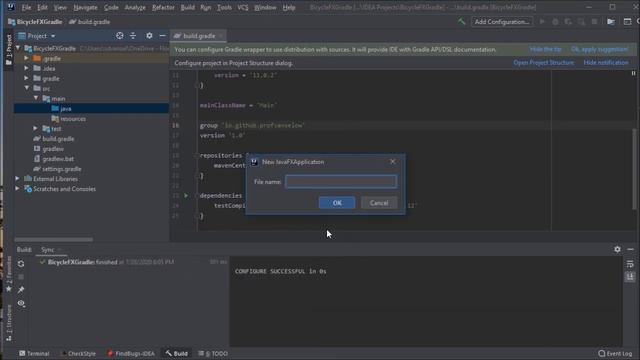Toggle the Project side tool window tab
This screenshot has width=640, height=360.
[x=9, y=49]
